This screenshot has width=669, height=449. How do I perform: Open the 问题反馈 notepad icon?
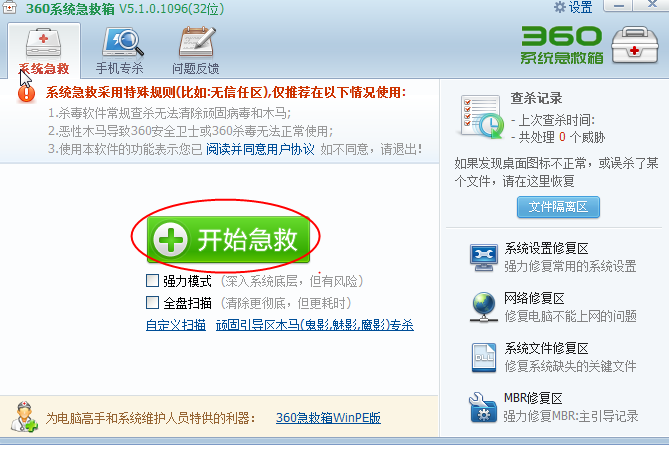[x=197, y=42]
